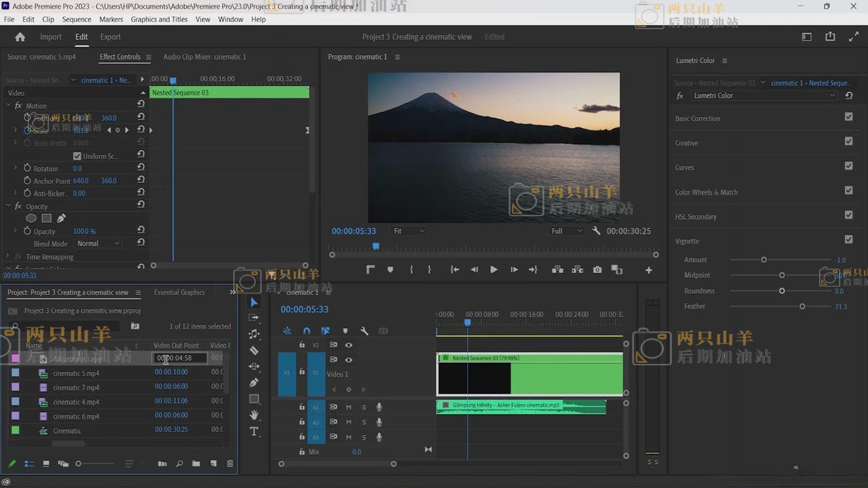Select the Razor tool in tools panel
Image resolution: width=868 pixels, height=488 pixels.
coord(254,350)
